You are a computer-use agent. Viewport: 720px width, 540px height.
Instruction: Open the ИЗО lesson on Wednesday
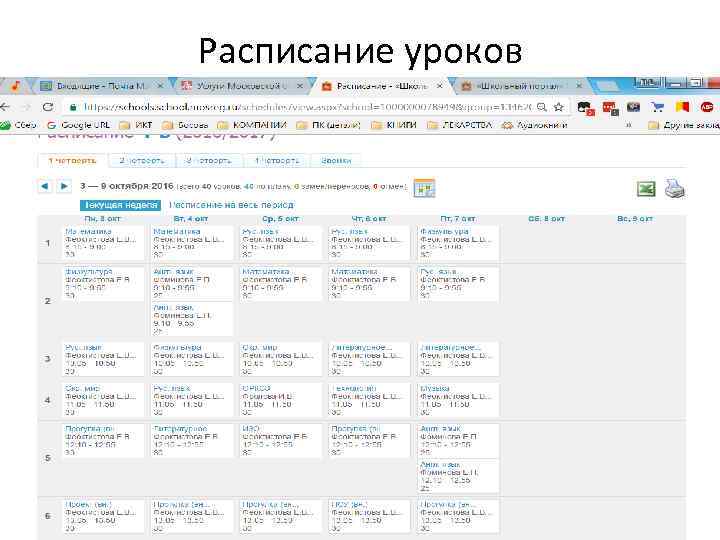[x=251, y=428]
